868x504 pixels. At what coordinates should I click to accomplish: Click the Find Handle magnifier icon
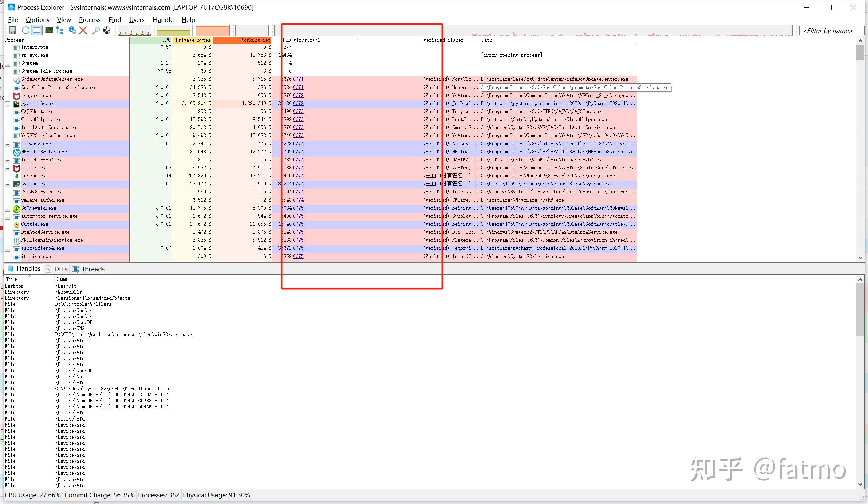96,30
